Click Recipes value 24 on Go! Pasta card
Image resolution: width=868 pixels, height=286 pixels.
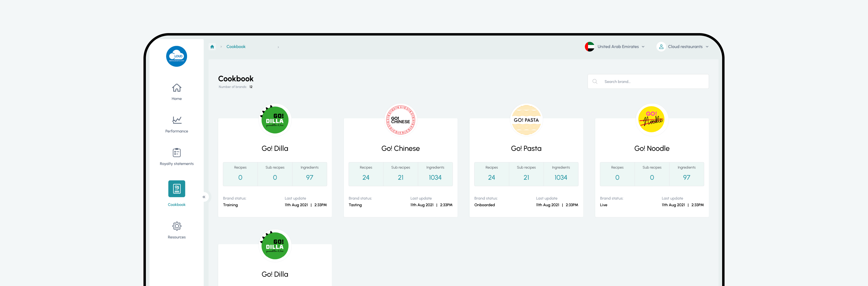tap(492, 177)
